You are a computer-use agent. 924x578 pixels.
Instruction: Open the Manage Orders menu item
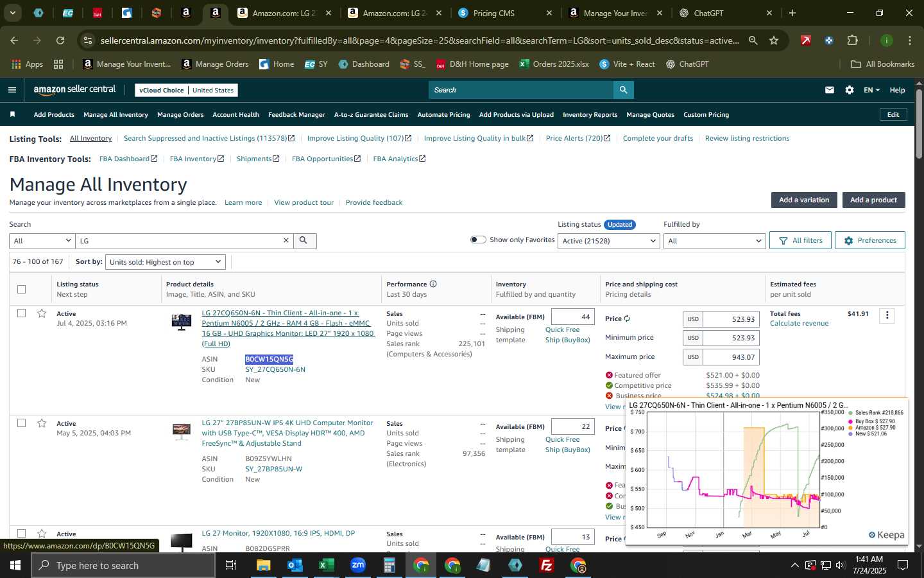click(x=180, y=114)
